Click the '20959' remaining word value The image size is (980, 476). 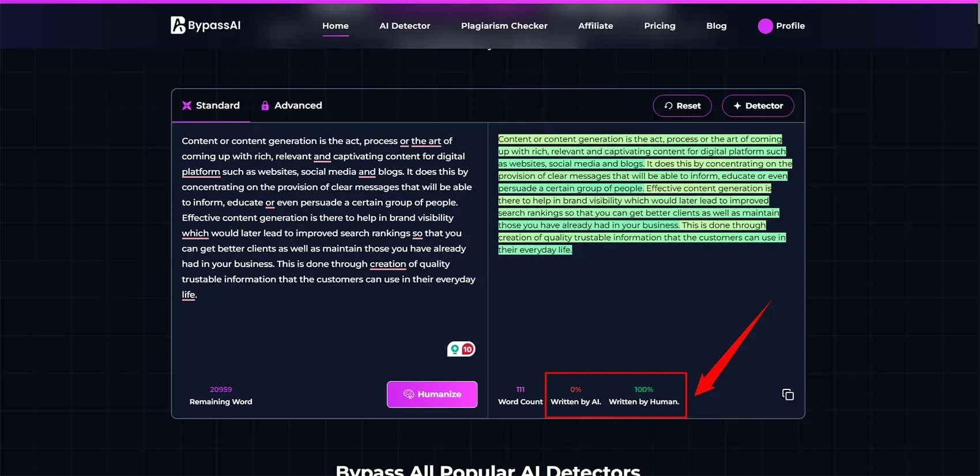[221, 389]
